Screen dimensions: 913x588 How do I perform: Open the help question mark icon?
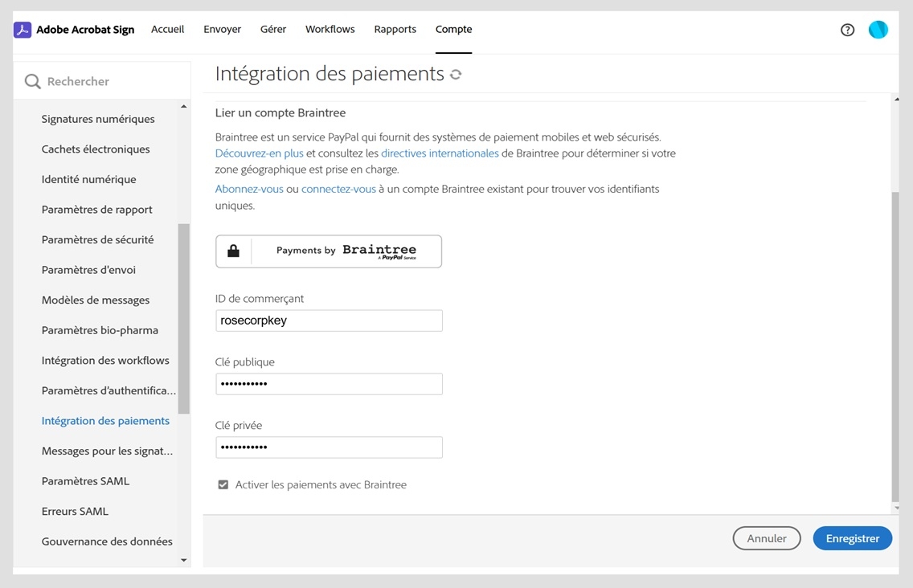pos(847,30)
